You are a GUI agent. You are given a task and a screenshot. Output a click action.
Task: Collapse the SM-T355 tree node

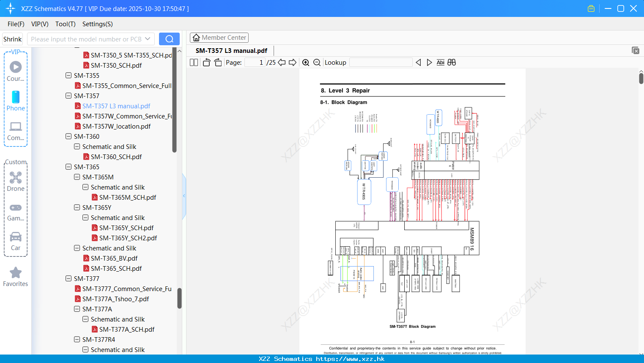coord(69,76)
